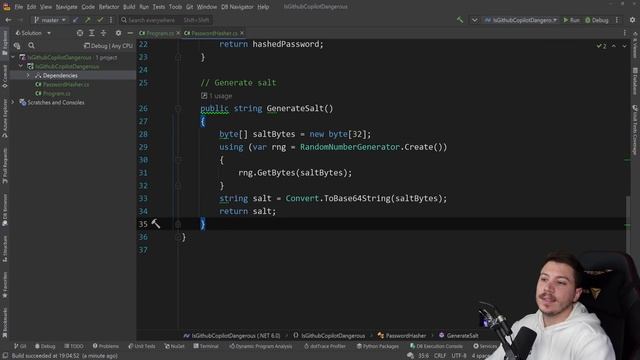
Task: Click GenerateSalt in the breadcrumb bar
Action: click(x=458, y=336)
